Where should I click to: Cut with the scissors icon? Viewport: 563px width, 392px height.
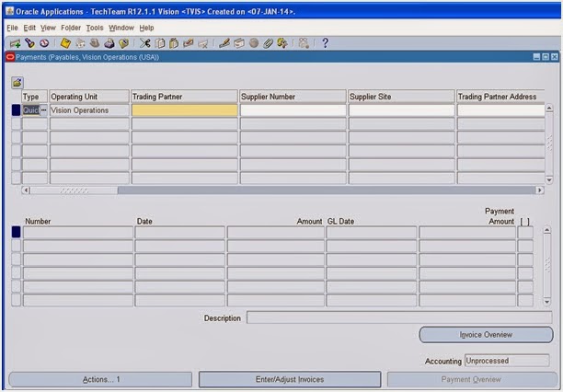point(144,43)
